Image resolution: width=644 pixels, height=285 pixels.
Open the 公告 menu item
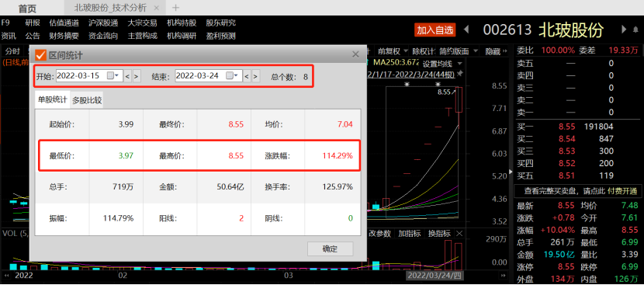tap(33, 36)
